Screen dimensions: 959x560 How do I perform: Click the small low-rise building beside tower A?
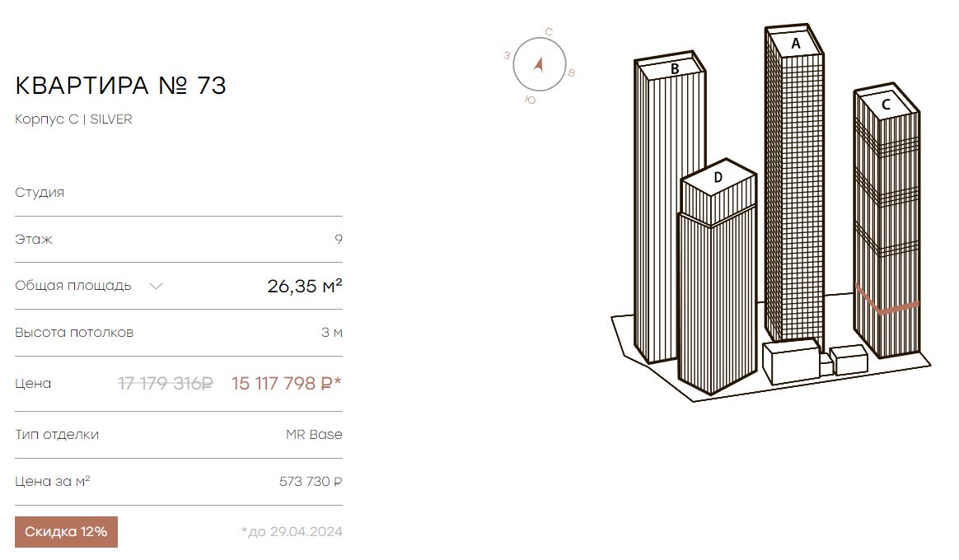point(791,362)
